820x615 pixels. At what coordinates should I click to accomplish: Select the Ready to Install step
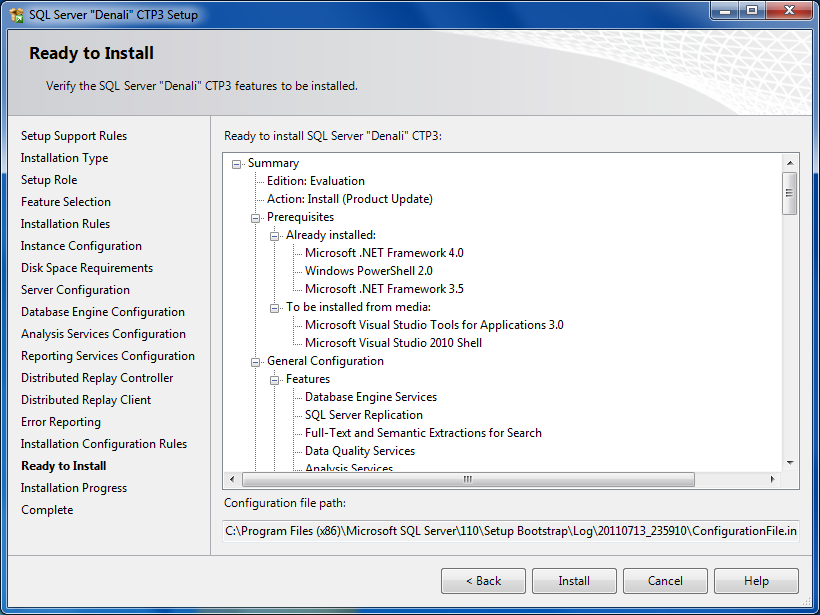tap(64, 465)
